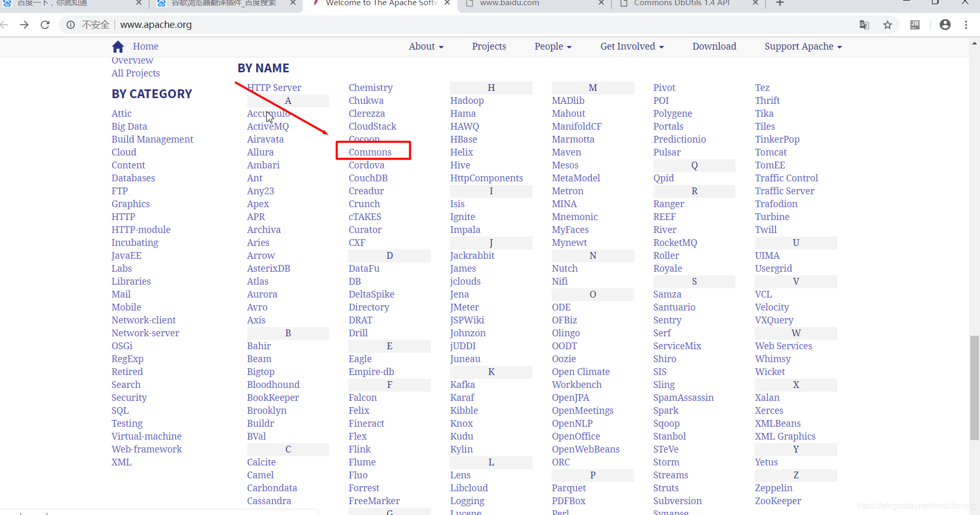This screenshot has height=515, width=980.
Task: Open the Velocity project link
Action: tap(772, 307)
